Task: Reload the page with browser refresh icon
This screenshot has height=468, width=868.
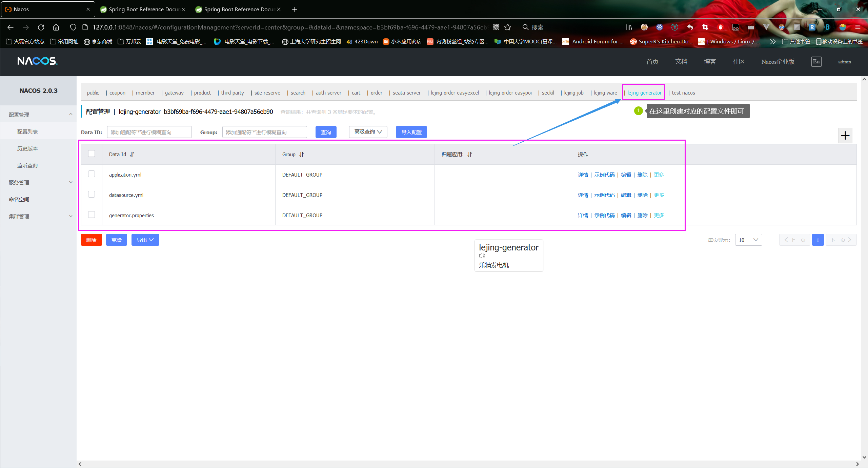Action: pos(41,27)
